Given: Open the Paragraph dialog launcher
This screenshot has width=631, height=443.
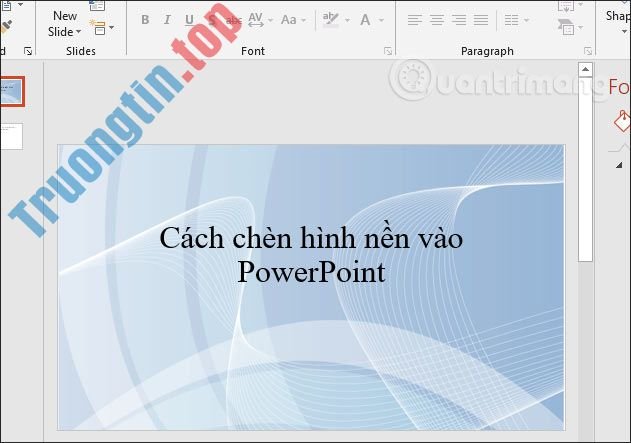Looking at the screenshot, I should pos(588,51).
